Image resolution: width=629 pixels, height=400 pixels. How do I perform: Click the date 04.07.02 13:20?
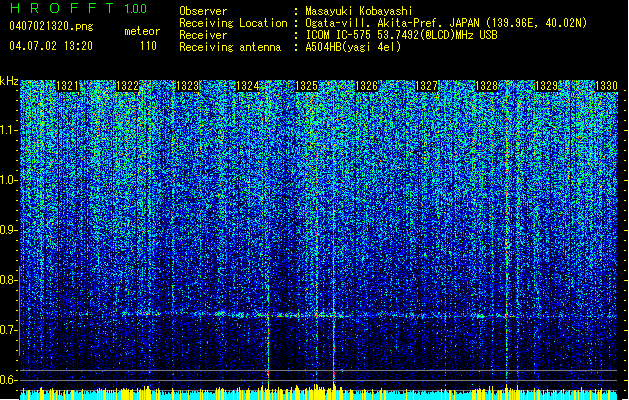pyautogui.click(x=51, y=46)
